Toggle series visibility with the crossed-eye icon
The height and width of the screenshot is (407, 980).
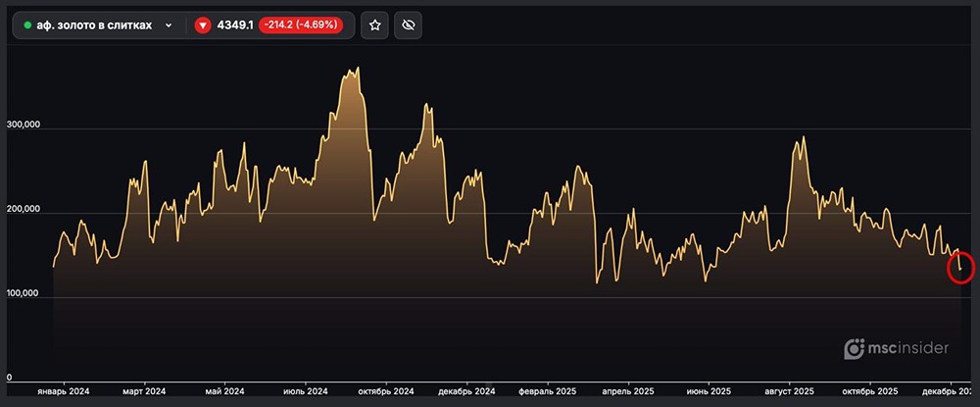click(x=409, y=25)
